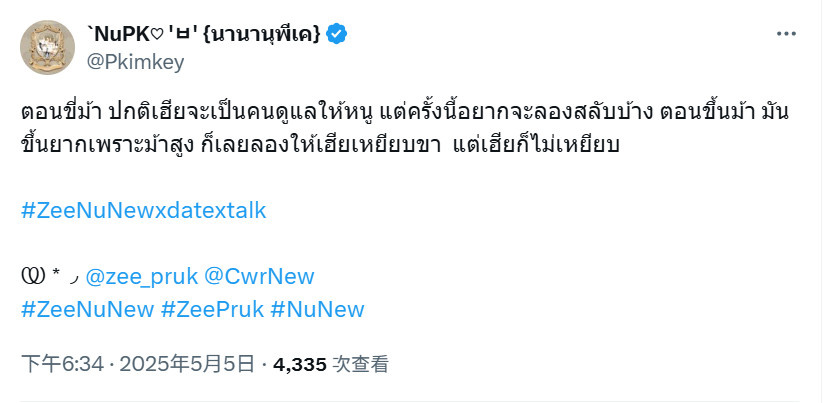Go to the @CwrNew mentioned profile
This screenshot has height=403, width=826.
259,277
